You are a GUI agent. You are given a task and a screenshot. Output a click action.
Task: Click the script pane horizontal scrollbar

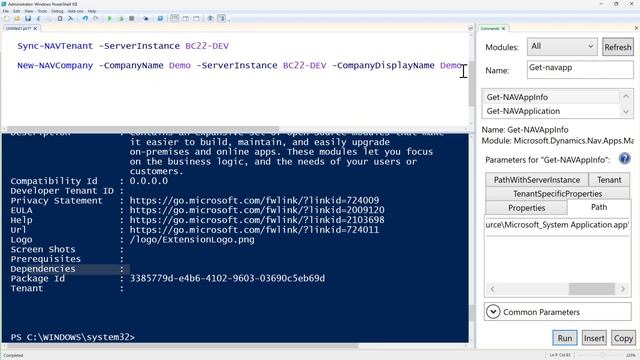point(143,129)
